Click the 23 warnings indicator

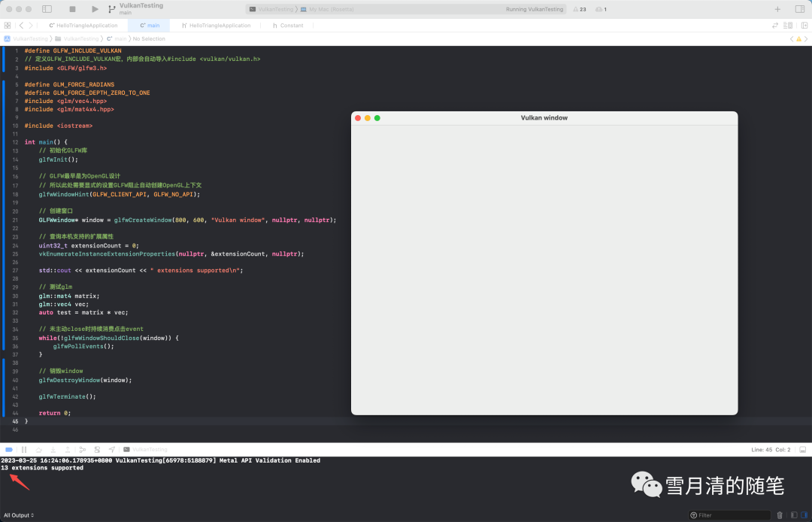coord(579,9)
